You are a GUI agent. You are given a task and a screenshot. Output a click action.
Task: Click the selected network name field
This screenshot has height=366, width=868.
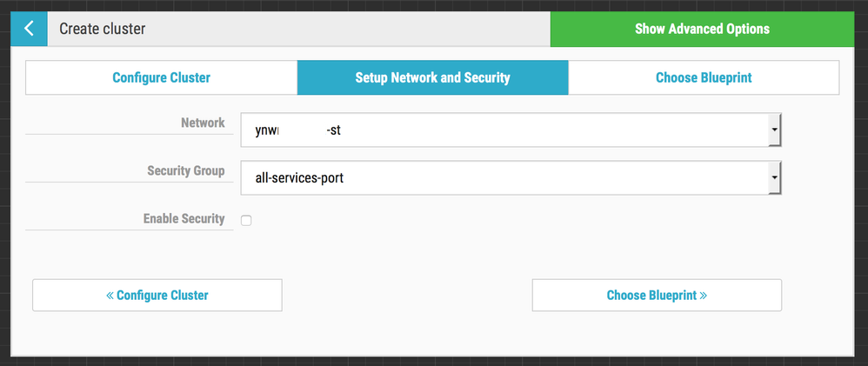(504, 131)
